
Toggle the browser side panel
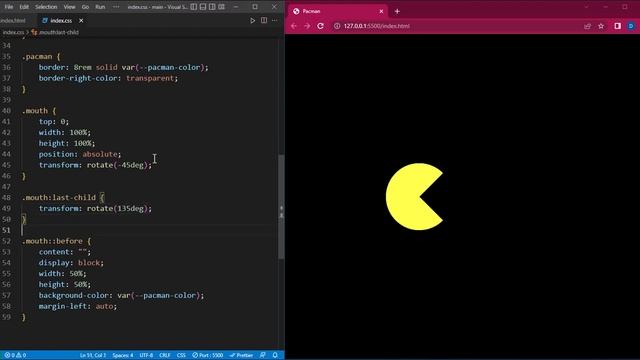[618, 26]
